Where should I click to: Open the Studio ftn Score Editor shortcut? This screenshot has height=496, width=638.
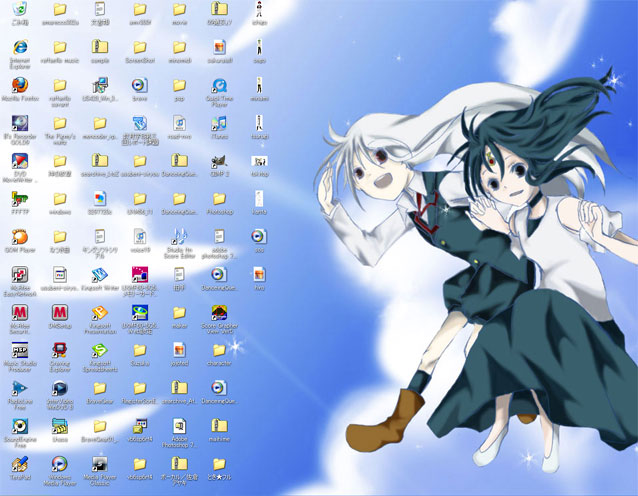179,236
